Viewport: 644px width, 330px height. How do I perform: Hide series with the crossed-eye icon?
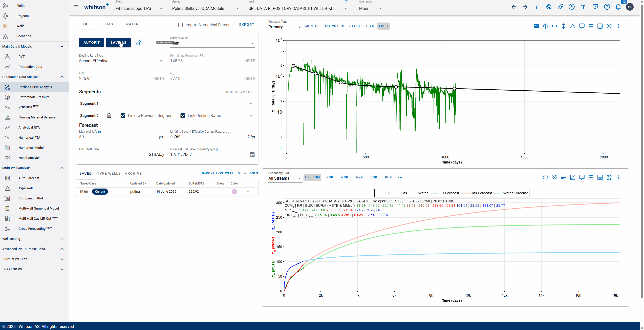(x=545, y=177)
